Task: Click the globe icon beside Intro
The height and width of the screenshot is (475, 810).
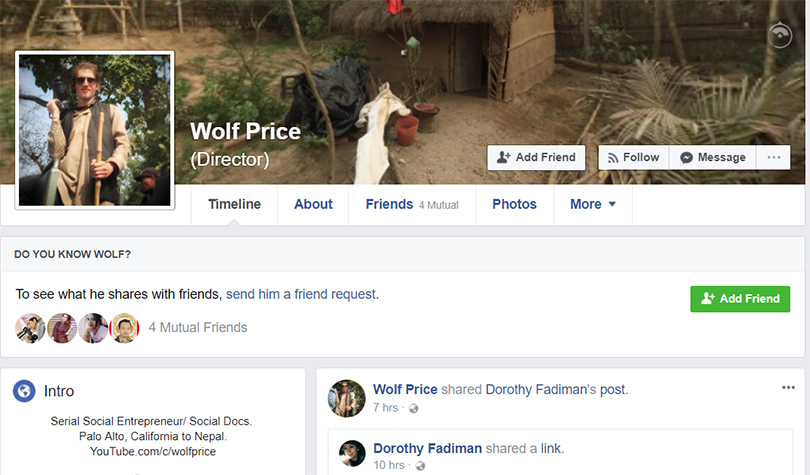Action: coord(25,391)
